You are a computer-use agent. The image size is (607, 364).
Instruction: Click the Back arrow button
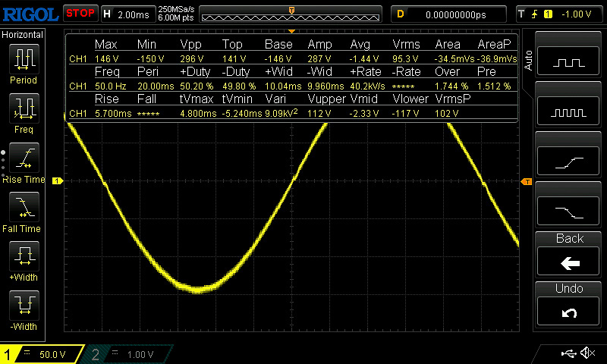(x=568, y=262)
